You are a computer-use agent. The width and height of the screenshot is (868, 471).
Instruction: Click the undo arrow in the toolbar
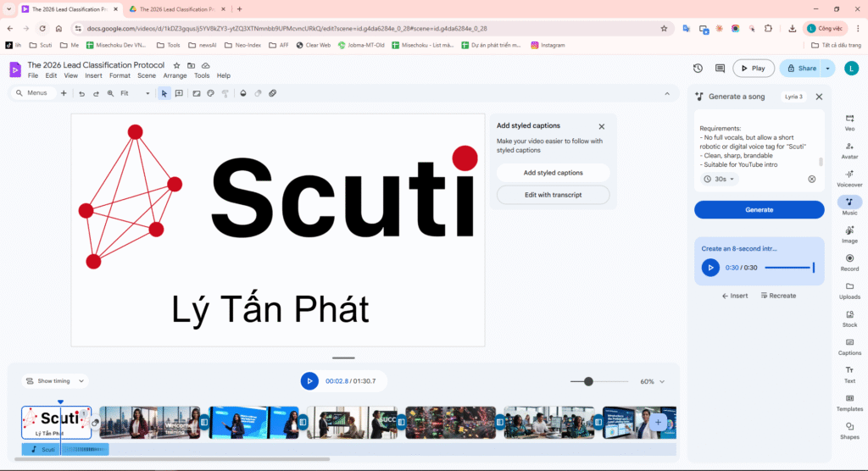click(x=82, y=93)
